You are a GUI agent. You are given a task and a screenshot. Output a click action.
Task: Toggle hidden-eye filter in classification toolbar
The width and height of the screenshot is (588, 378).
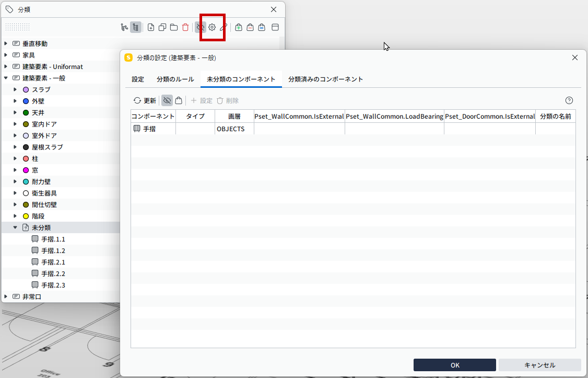click(x=200, y=27)
